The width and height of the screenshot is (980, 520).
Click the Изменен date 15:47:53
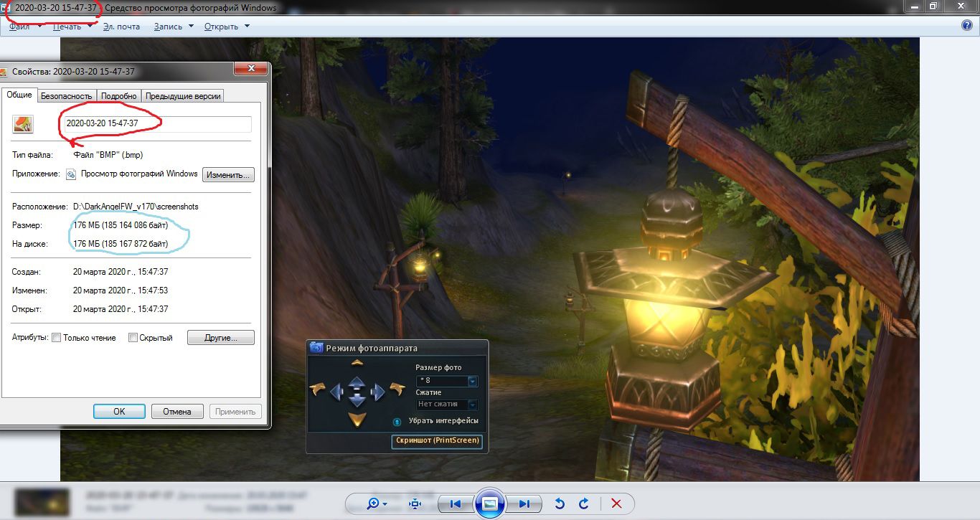[x=121, y=290]
